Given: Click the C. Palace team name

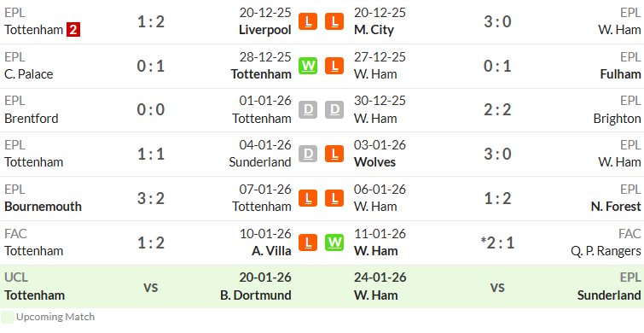Looking at the screenshot, I should (29, 74).
